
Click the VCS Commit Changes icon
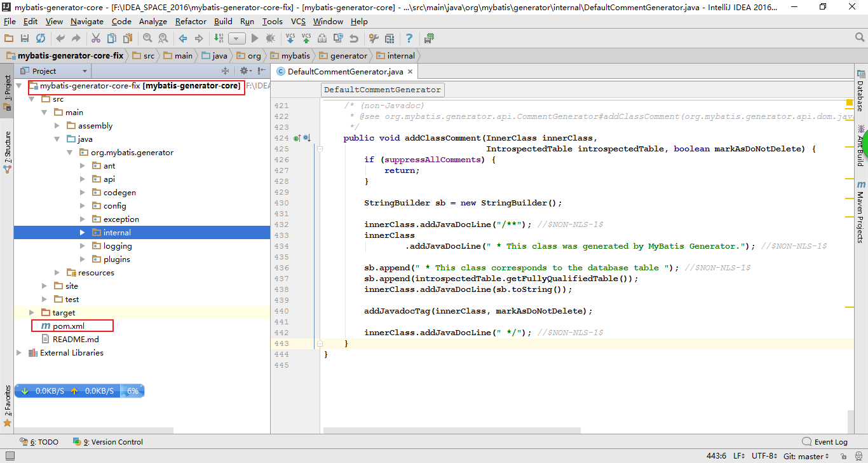tap(306, 39)
